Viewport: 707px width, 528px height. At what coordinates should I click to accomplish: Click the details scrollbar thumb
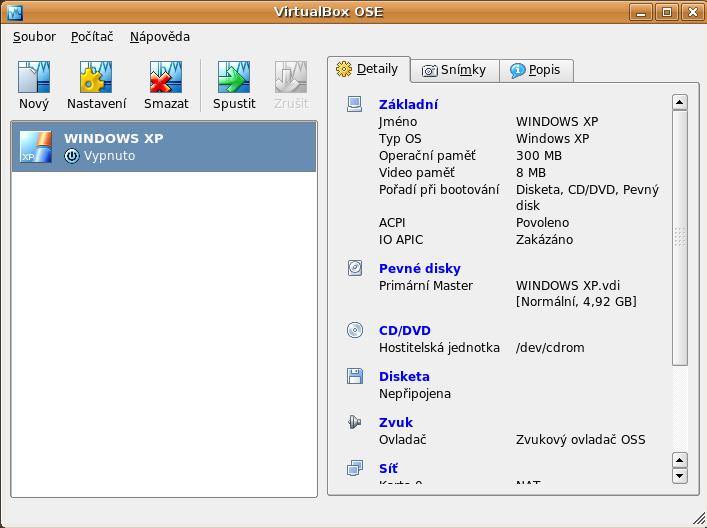point(679,238)
